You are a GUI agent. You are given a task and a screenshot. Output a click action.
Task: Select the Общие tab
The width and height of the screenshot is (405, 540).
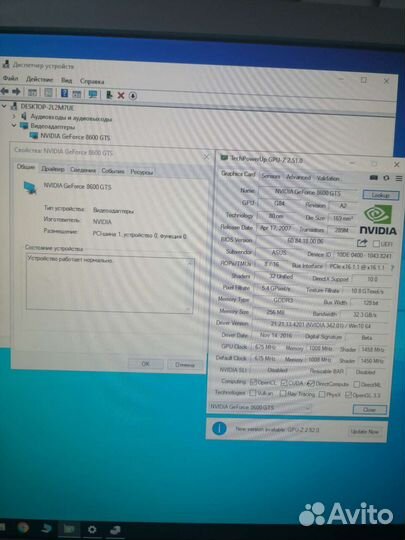26,167
